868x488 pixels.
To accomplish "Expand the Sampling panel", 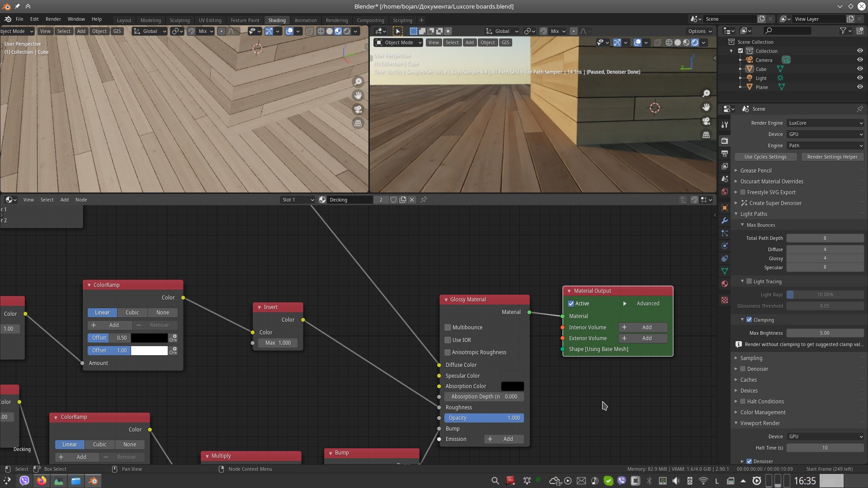I will [x=751, y=358].
